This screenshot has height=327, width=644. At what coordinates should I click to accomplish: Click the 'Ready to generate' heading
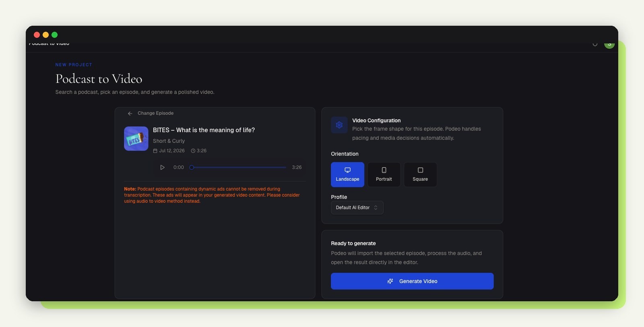(353, 243)
